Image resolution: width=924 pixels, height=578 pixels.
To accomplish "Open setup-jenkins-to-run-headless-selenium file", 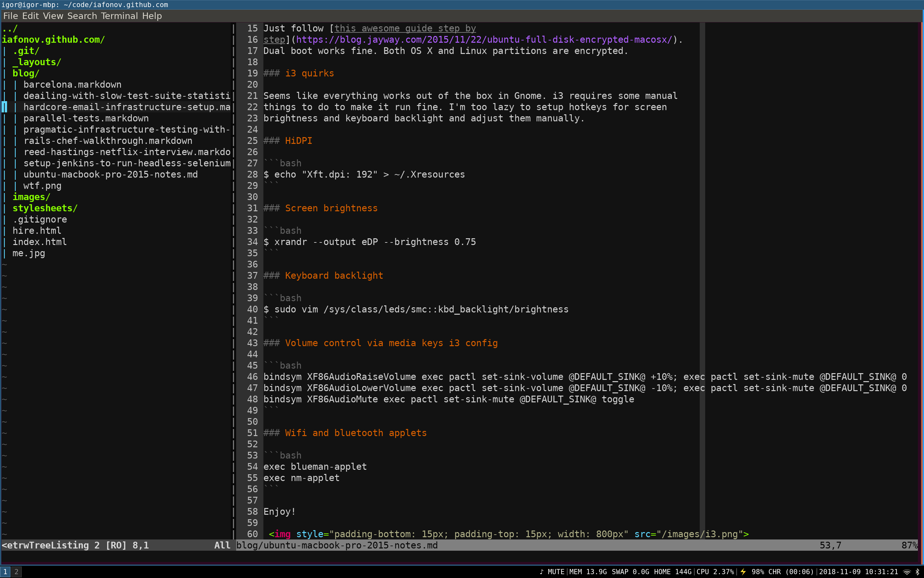I will pyautogui.click(x=127, y=163).
